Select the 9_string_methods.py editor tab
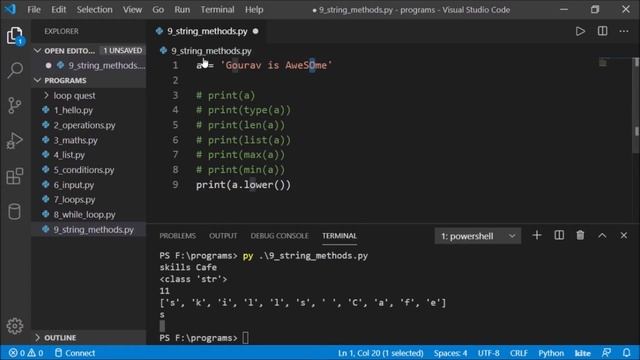This screenshot has height=360, width=640. pos(207,31)
